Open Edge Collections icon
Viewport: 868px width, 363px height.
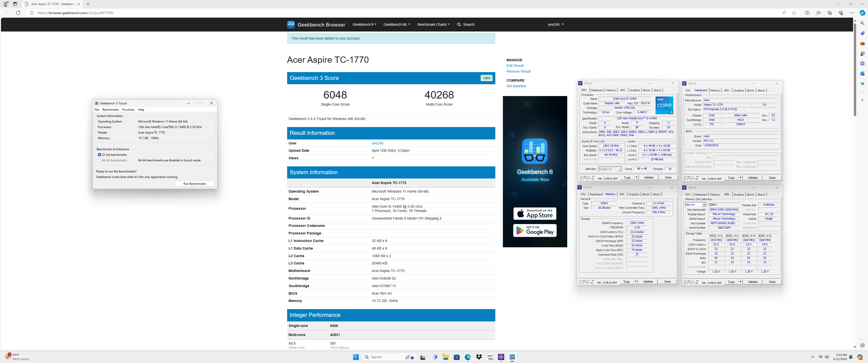point(830,13)
